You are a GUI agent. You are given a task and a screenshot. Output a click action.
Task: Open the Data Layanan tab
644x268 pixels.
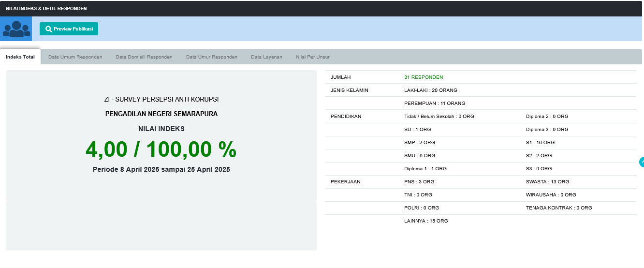[266, 57]
